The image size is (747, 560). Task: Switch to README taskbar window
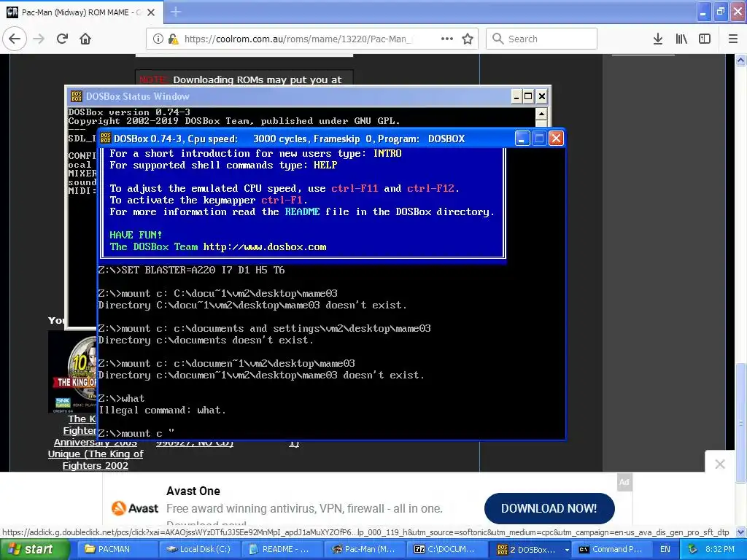[x=281, y=549]
